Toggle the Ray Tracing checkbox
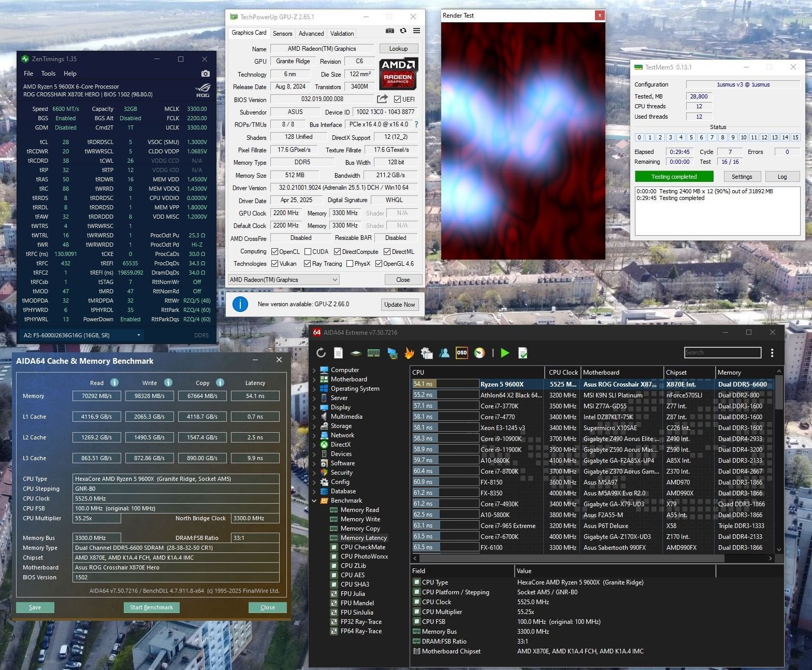 [x=307, y=264]
